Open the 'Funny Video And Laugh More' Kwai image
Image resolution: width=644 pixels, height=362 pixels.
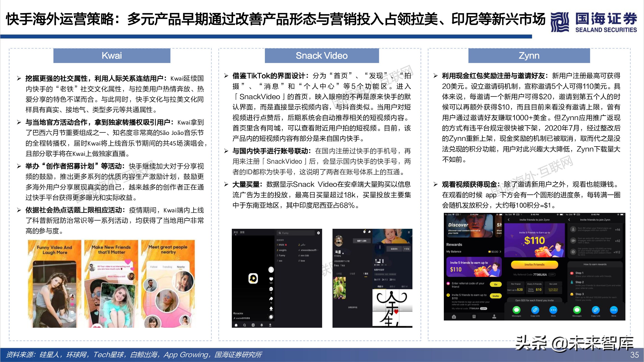(55, 284)
